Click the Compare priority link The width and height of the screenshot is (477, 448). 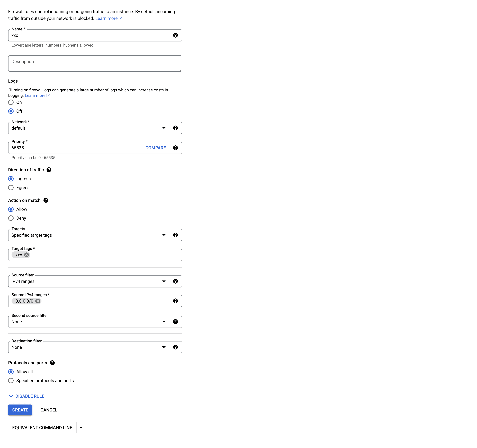155,148
